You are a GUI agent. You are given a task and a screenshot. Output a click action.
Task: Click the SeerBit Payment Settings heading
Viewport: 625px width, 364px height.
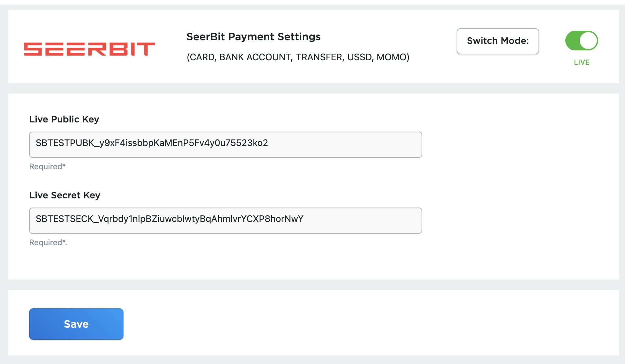coord(254,37)
